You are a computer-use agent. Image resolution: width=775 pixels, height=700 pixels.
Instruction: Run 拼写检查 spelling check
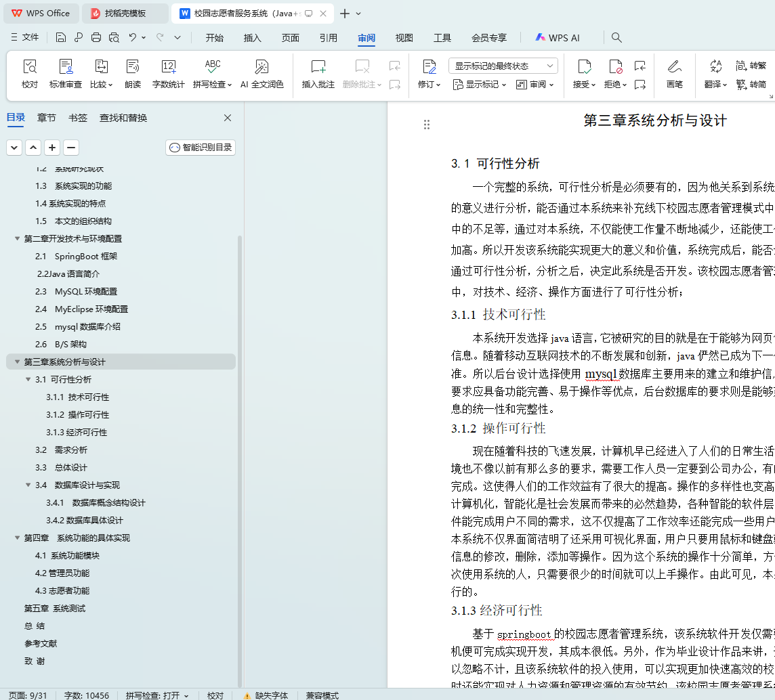click(212, 74)
